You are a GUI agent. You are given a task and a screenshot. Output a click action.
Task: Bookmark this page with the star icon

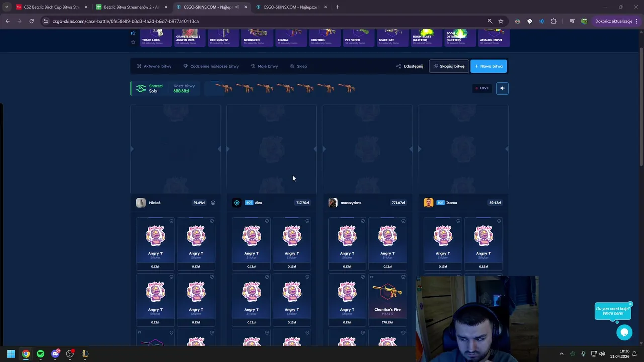(501, 21)
